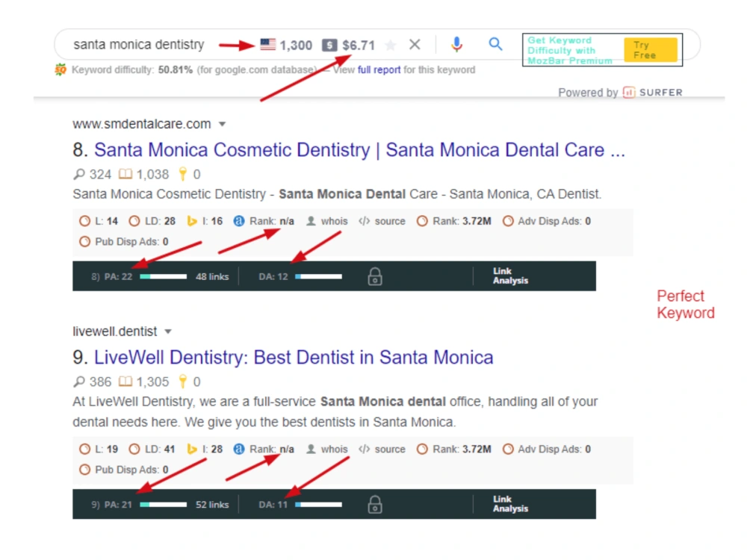Click the Surfer logo icon
This screenshot has width=747, height=560.
629,93
